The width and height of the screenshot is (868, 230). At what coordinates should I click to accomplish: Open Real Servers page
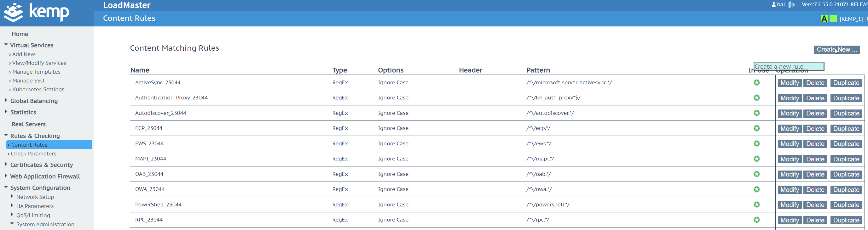tap(29, 124)
